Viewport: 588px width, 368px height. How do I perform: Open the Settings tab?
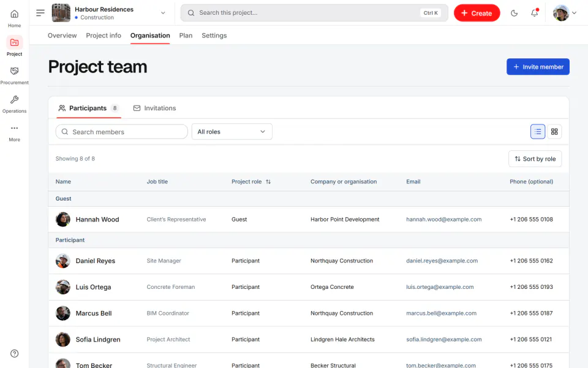[x=214, y=36]
